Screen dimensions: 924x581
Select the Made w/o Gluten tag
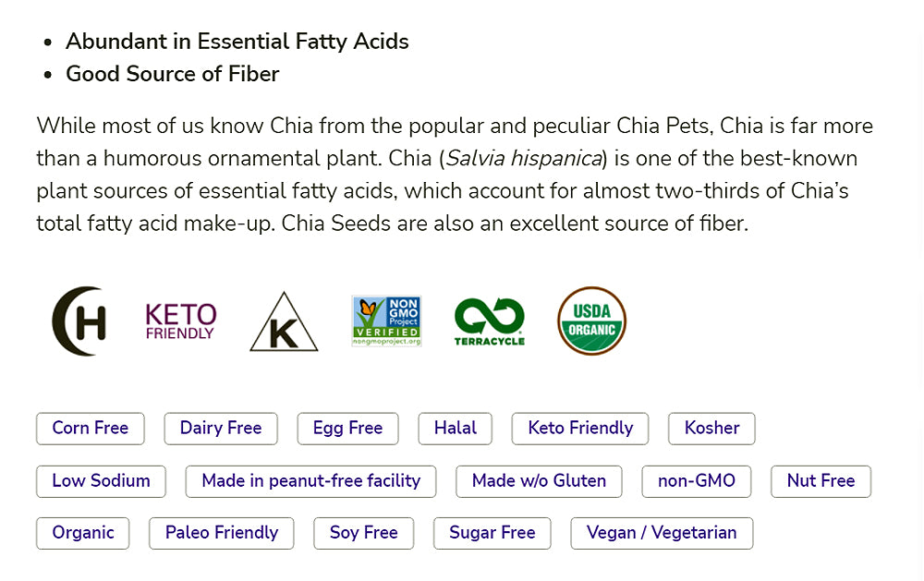pyautogui.click(x=539, y=481)
